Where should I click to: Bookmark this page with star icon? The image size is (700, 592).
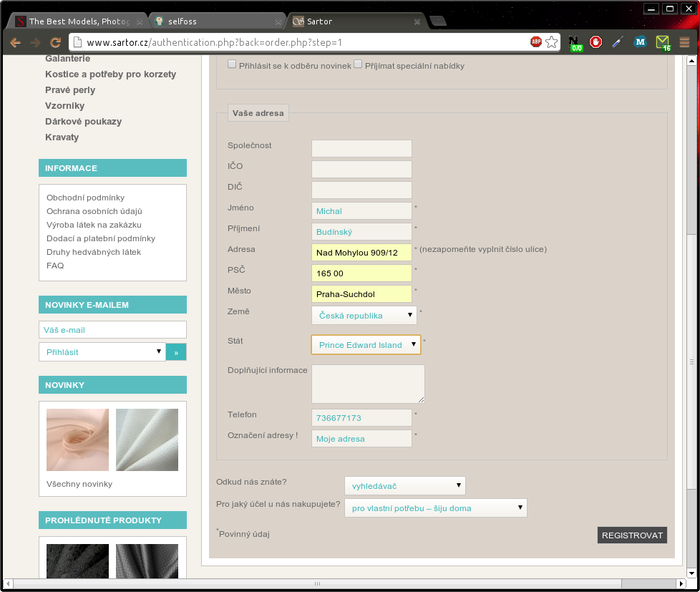point(552,42)
